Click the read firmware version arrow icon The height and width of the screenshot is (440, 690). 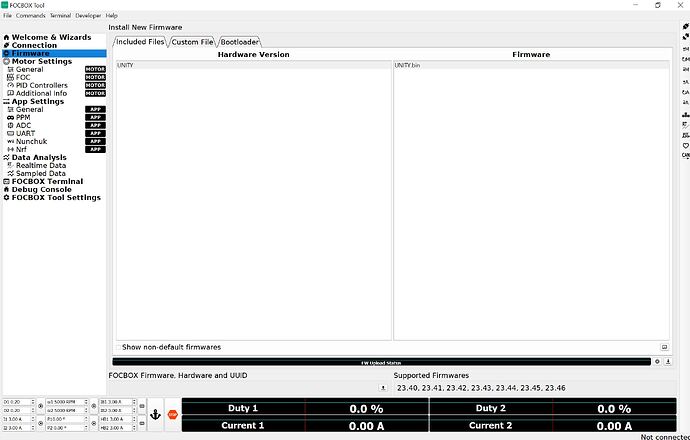click(383, 388)
